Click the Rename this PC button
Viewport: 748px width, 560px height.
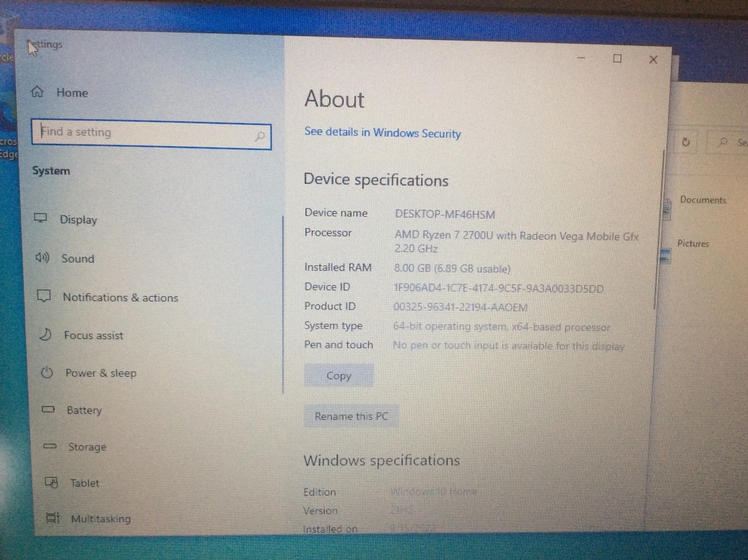point(352,416)
